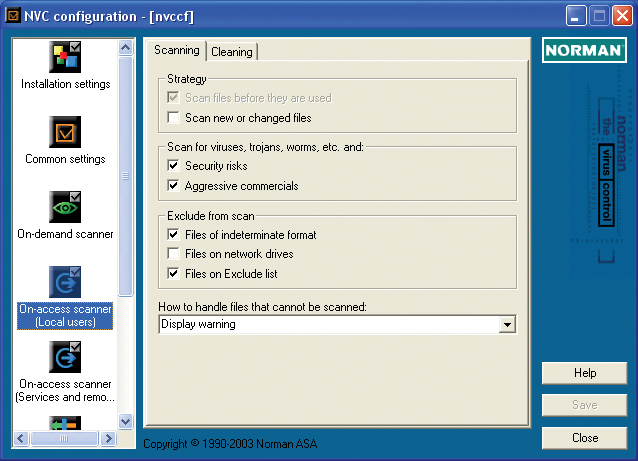Viewport: 638px width, 461px height.
Task: Click the Norman logo
Action: [x=584, y=50]
